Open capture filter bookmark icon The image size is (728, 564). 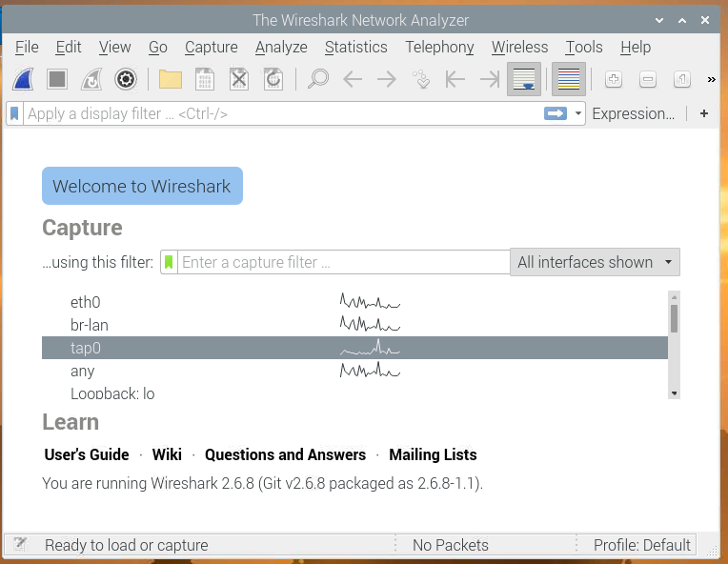pyautogui.click(x=169, y=262)
